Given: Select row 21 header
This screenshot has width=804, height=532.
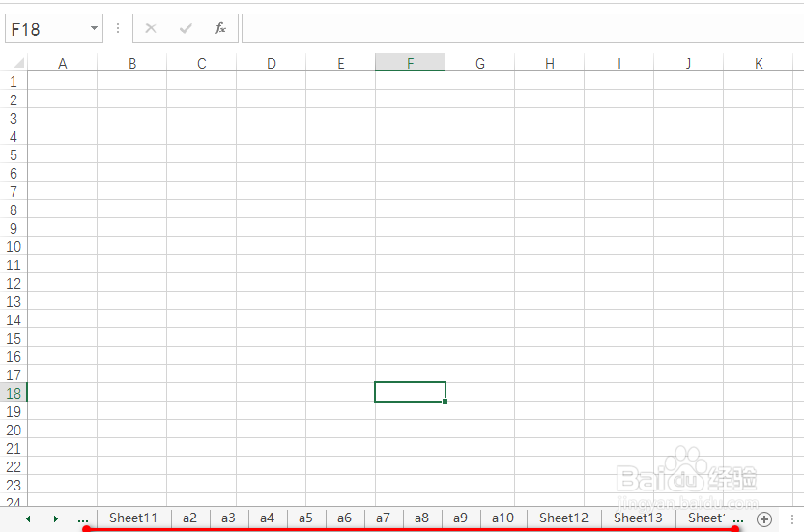Looking at the screenshot, I should (x=14, y=448).
